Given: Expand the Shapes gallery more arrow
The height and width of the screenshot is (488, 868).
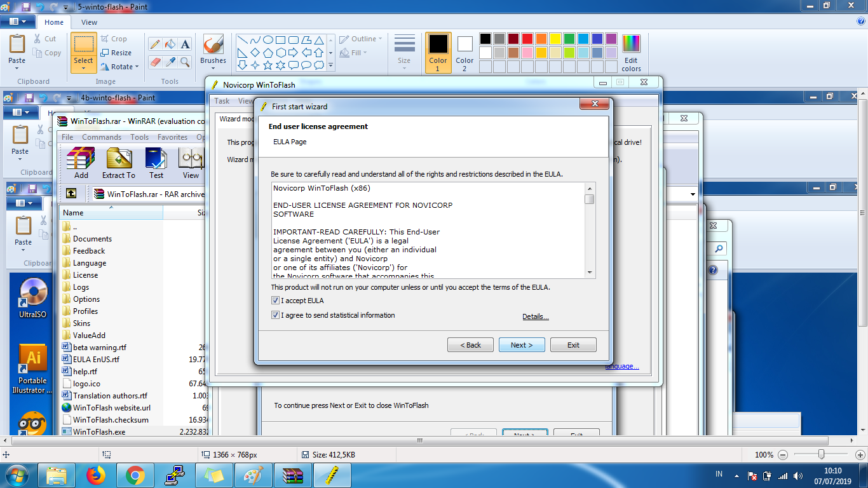Looking at the screenshot, I should click(330, 65).
